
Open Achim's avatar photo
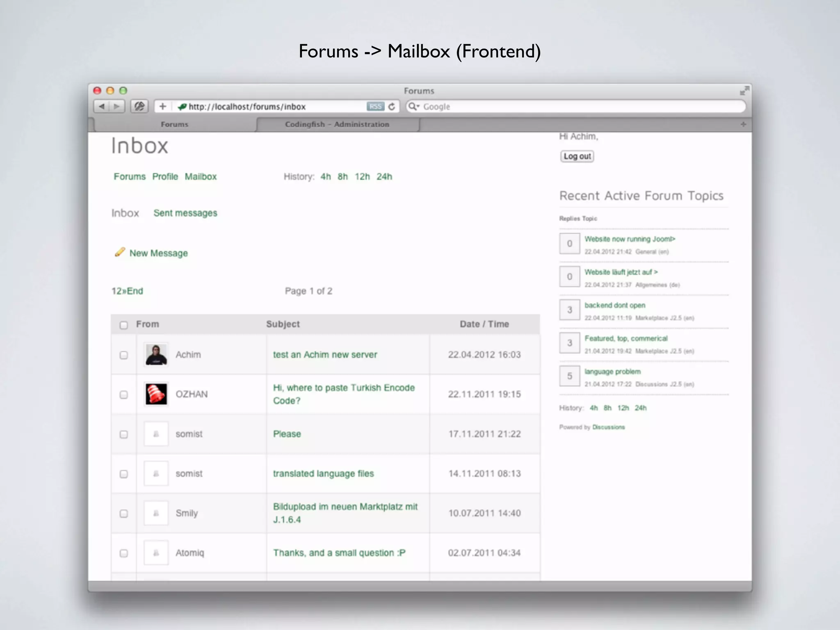coord(156,354)
